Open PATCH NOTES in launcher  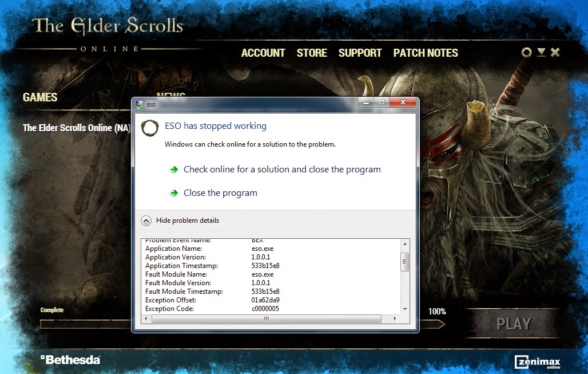(426, 53)
